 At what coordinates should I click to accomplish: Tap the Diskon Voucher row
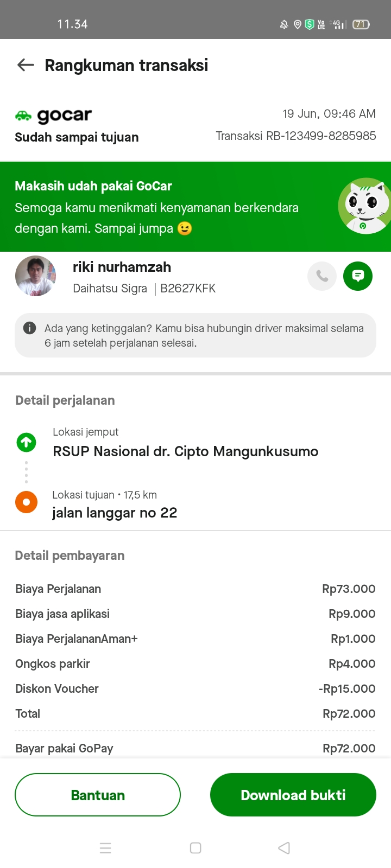195,688
